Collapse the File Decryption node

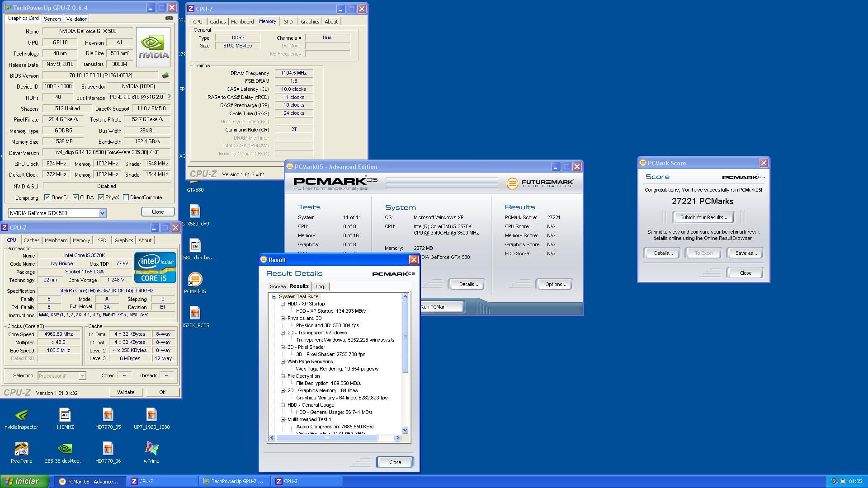[283, 376]
